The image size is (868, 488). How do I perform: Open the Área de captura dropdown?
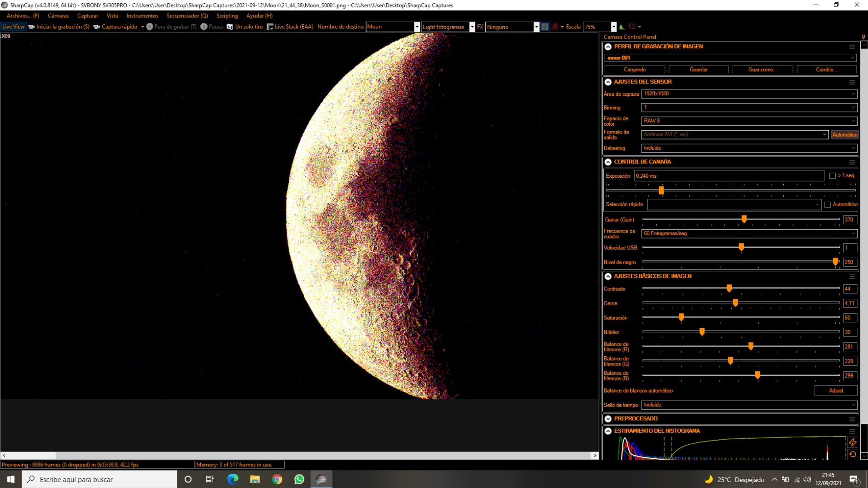[x=749, y=94]
